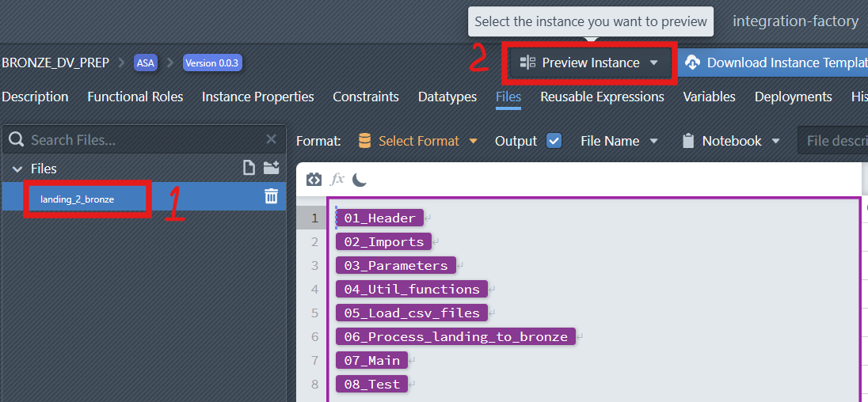Expand the File Name dropdown
Viewport: 868px width, 402px height.
[x=619, y=141]
